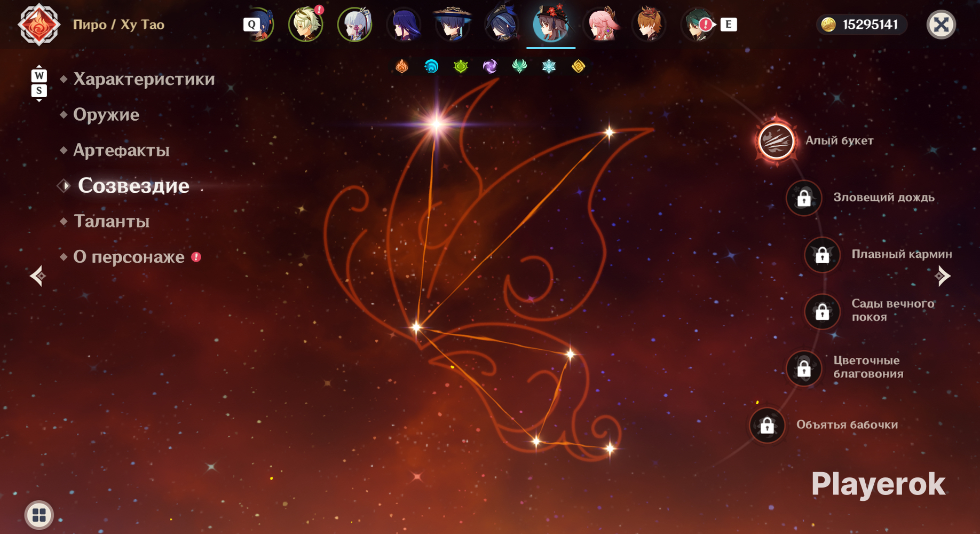This screenshot has width=980, height=534.
Task: Open the Характеристики section
Action: pos(144,79)
